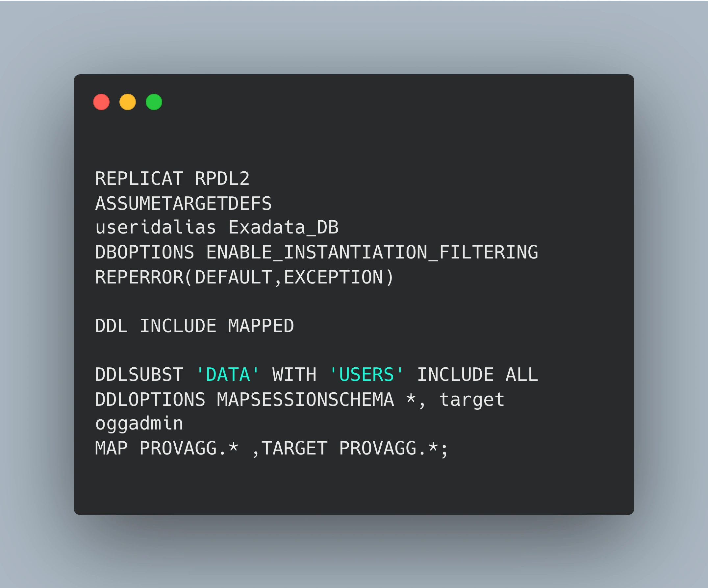Click the MAP PROVAGG.* source text
This screenshot has height=588, width=708.
click(166, 448)
